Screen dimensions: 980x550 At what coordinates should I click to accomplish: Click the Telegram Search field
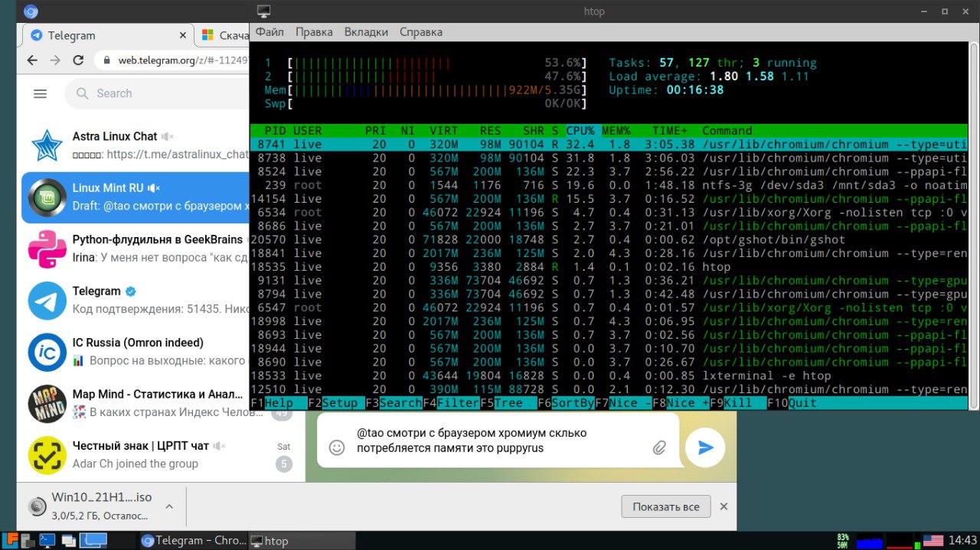(x=158, y=93)
